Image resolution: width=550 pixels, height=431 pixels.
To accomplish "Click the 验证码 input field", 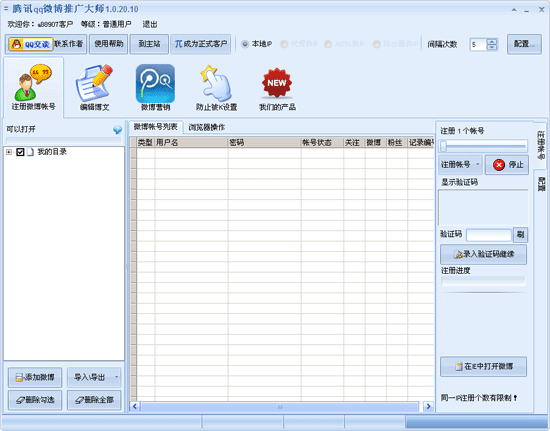I will pyautogui.click(x=489, y=235).
